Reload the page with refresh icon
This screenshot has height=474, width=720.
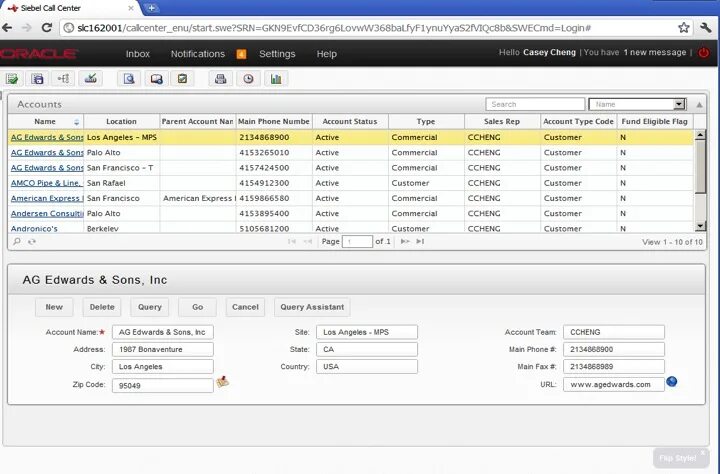tap(46, 28)
